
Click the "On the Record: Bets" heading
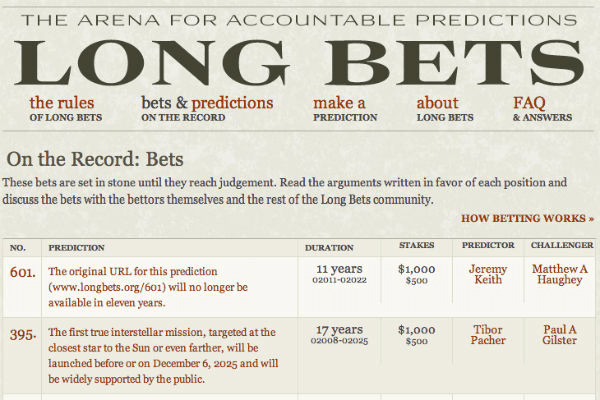(95, 159)
